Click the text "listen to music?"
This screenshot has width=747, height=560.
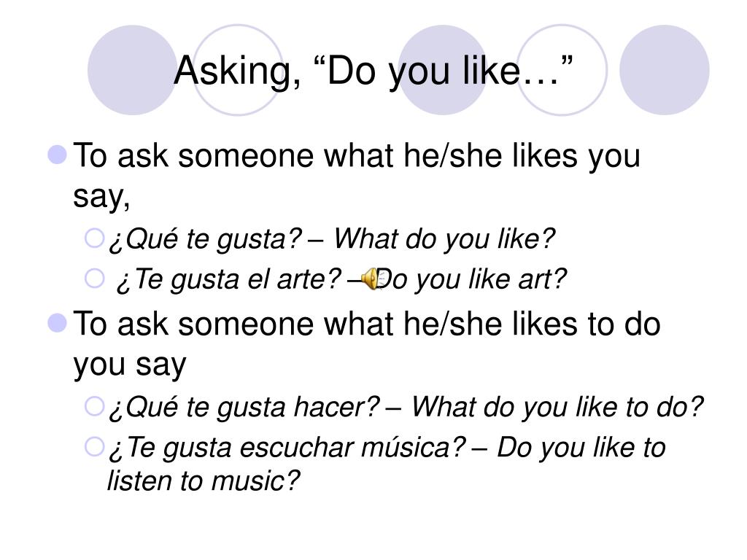coord(204,481)
